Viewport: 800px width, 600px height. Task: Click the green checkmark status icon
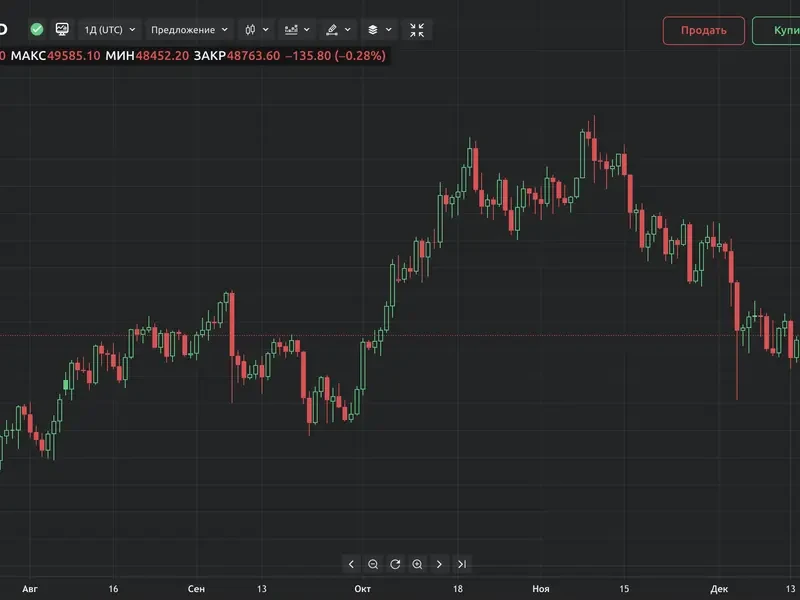point(37,30)
